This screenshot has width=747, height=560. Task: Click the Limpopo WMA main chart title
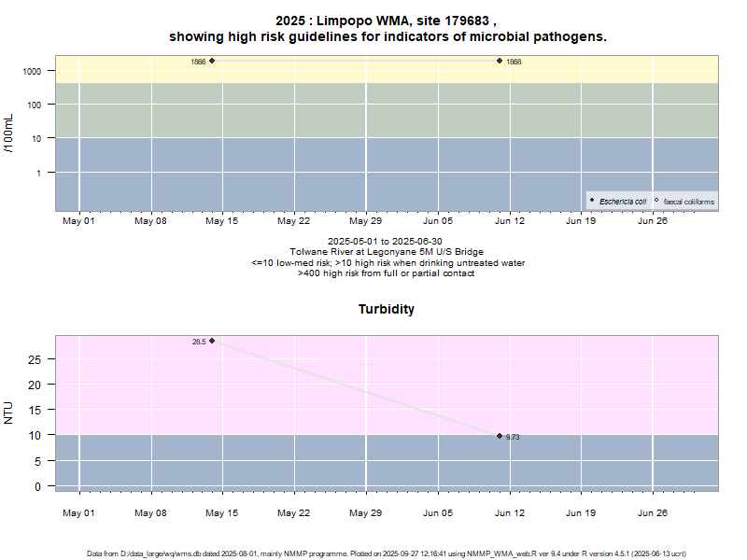click(x=388, y=28)
